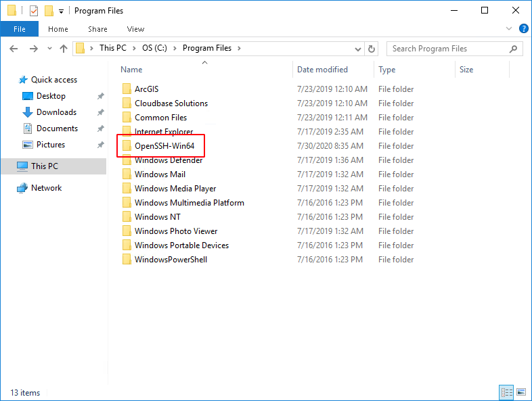
Task: Sort by Date modified column header
Action: tap(322, 70)
